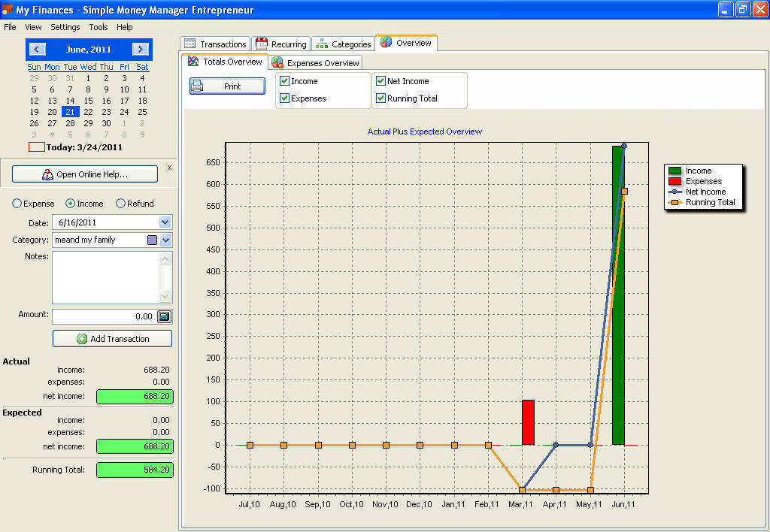Click the red Mar,11 expenses bar

[x=528, y=422]
